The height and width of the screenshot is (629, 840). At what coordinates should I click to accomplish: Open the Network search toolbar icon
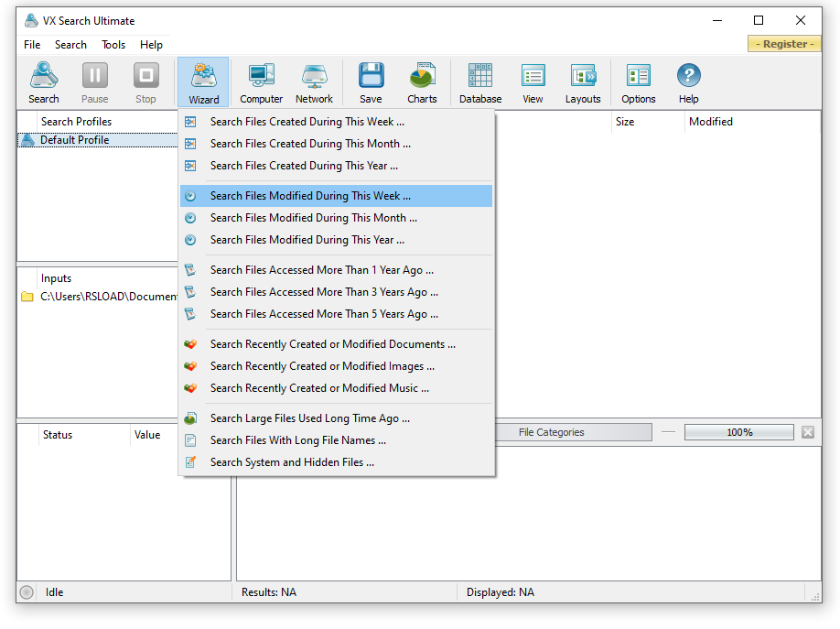tap(314, 82)
